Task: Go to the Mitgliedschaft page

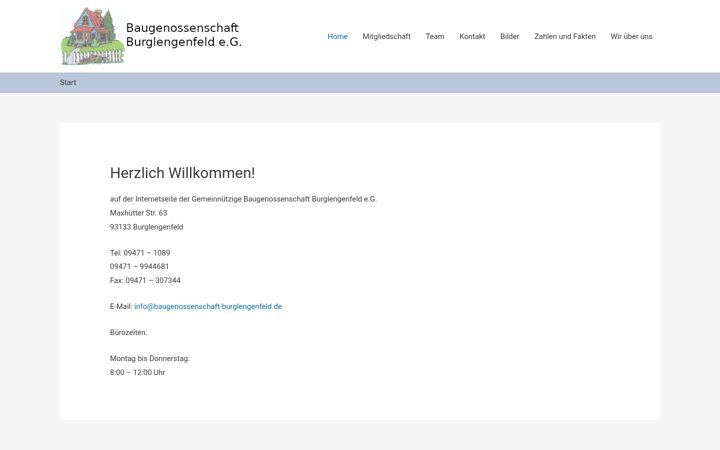Action: (x=387, y=36)
